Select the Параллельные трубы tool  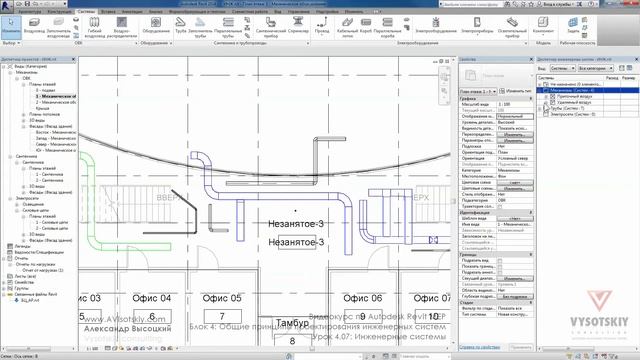click(x=228, y=27)
